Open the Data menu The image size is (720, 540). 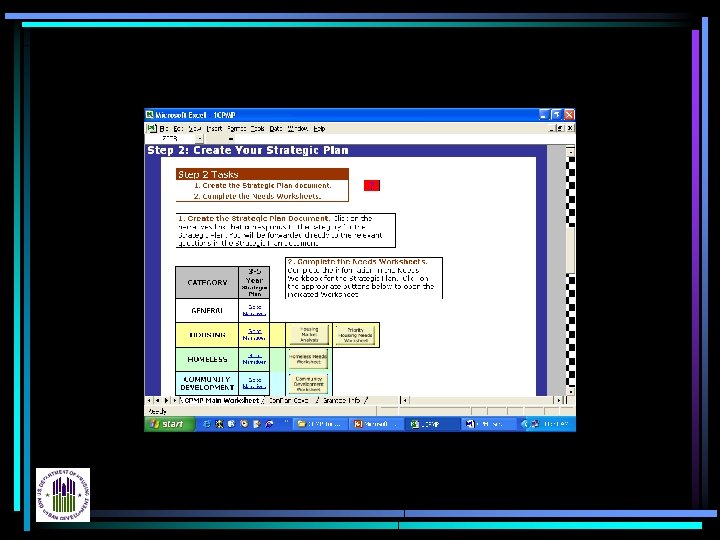(x=276, y=129)
